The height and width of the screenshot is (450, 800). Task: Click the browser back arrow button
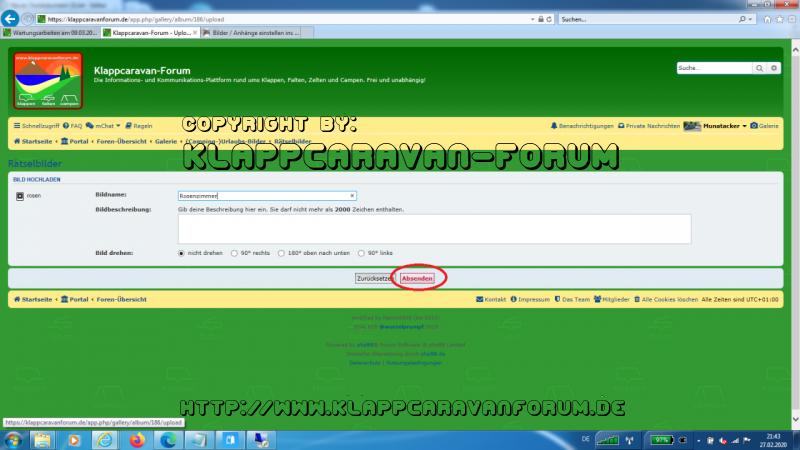pos(13,19)
